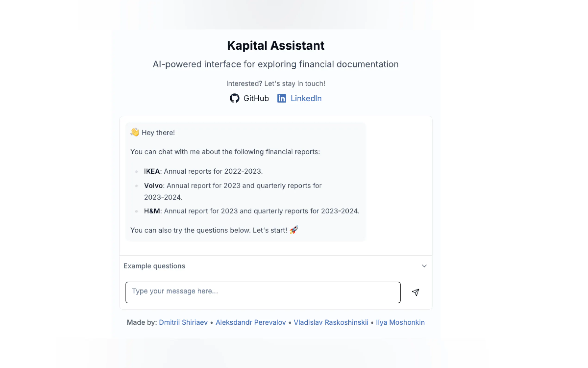The height and width of the screenshot is (368, 588).
Task: Follow the Ilya Moshonkin link
Action: click(x=400, y=322)
